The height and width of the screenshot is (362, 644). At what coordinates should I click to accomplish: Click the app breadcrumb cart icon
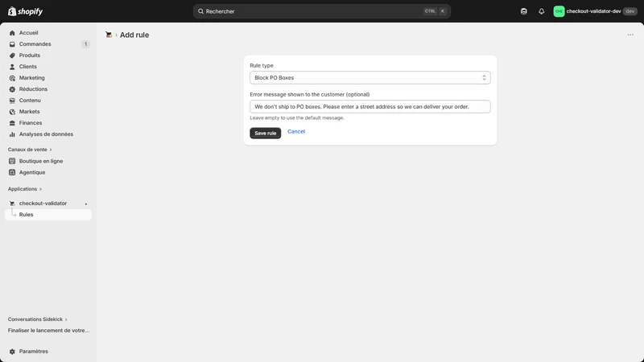(x=109, y=35)
